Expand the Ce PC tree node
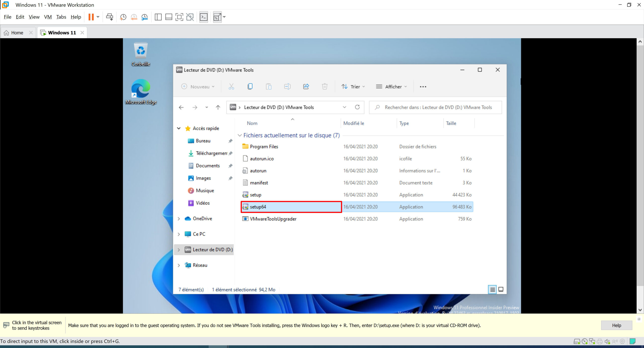 click(x=179, y=234)
